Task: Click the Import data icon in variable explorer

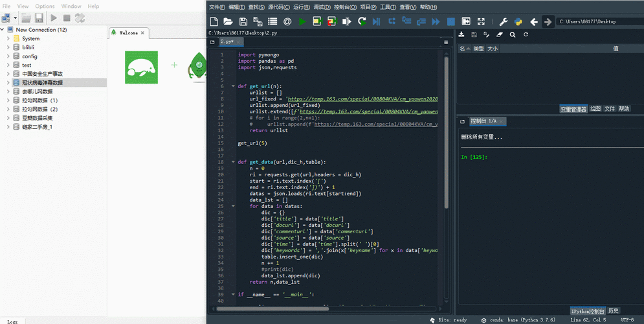Action: click(461, 34)
